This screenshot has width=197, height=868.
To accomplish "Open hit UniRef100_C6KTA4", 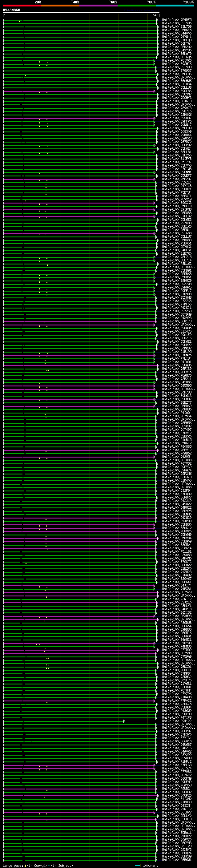I will tap(177, 43).
